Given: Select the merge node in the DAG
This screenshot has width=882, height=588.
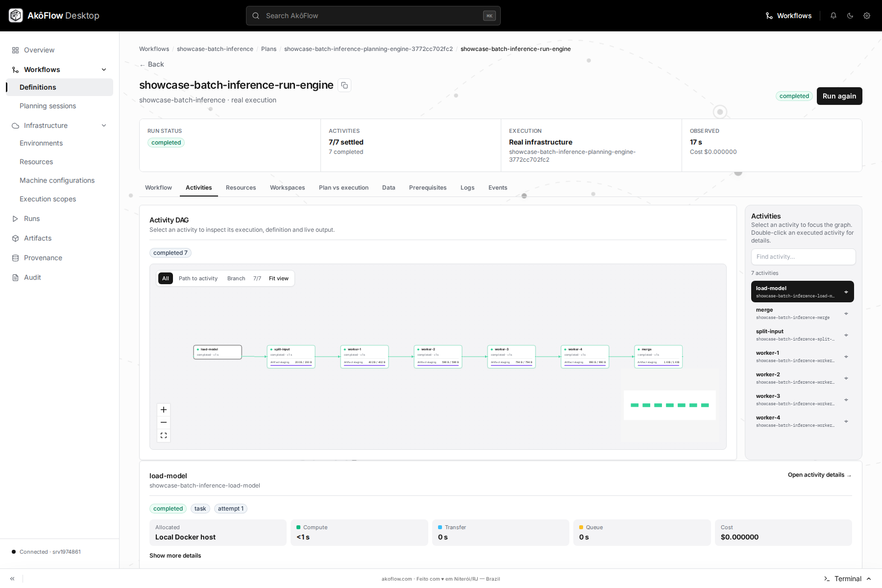Looking at the screenshot, I should coord(659,357).
